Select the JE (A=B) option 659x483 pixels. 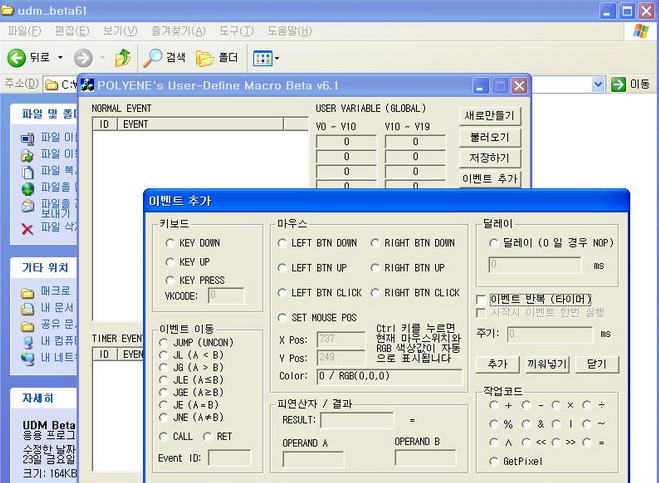pyautogui.click(x=163, y=405)
